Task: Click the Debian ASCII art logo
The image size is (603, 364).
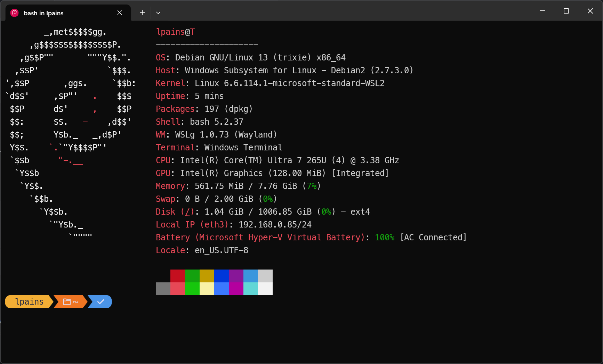Action: [x=71, y=133]
